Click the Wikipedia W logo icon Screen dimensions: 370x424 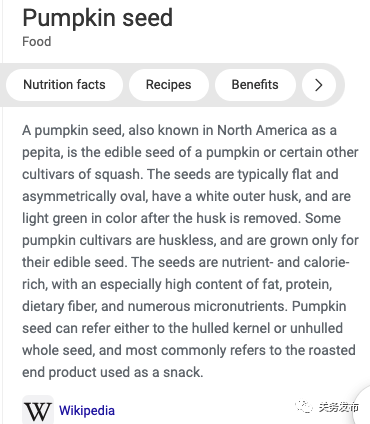click(38, 410)
